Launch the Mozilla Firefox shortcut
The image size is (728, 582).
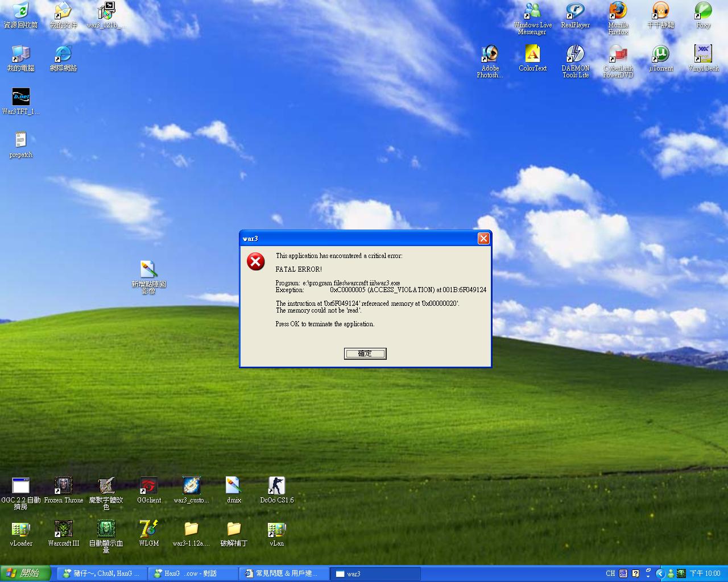coord(618,18)
